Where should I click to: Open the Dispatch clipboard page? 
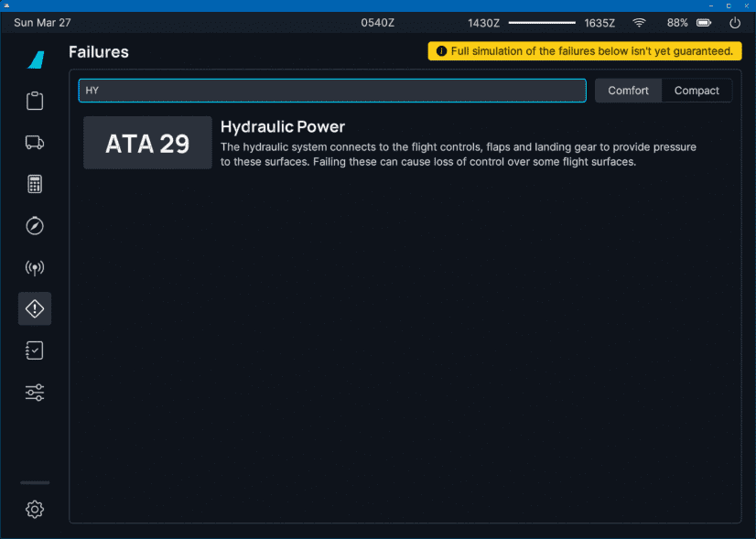coord(35,101)
